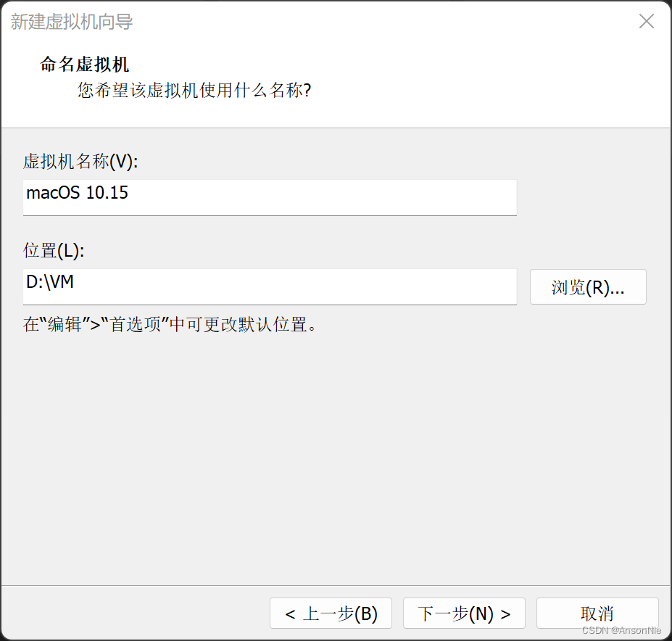This screenshot has width=672, height=641.
Task: Click inside the virtual machine name field
Action: click(x=268, y=197)
